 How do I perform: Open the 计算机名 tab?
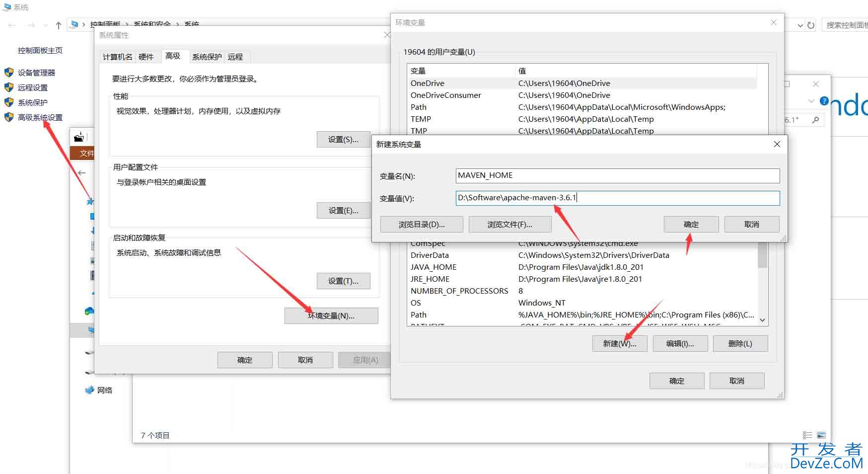[117, 57]
